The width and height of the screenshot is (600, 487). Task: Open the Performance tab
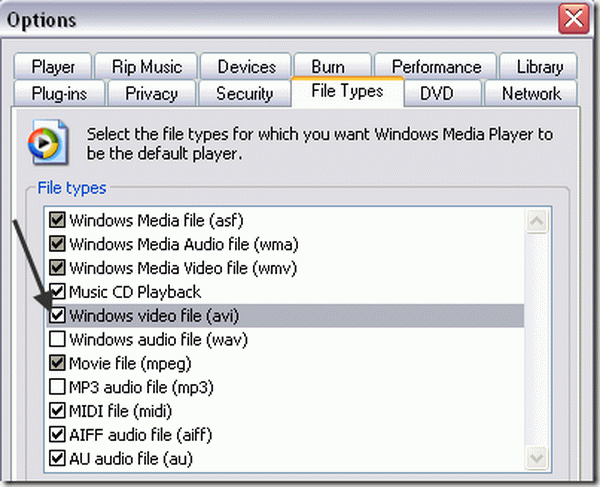coord(436,67)
